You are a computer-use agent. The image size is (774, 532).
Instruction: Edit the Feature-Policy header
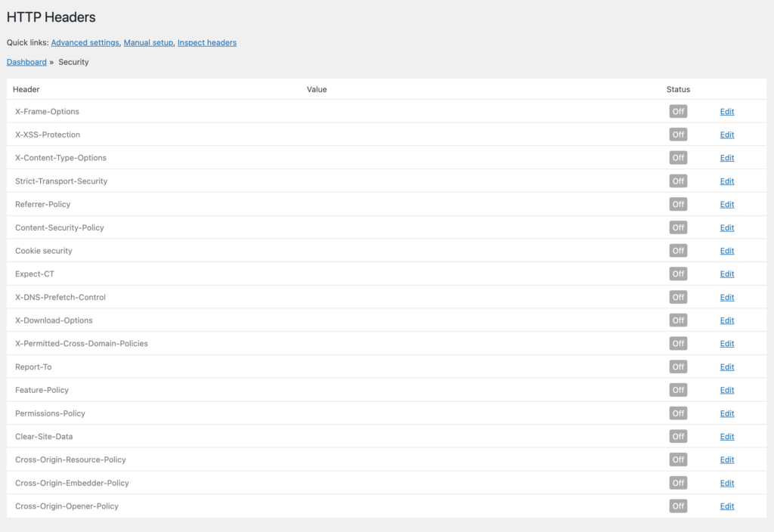click(x=726, y=390)
